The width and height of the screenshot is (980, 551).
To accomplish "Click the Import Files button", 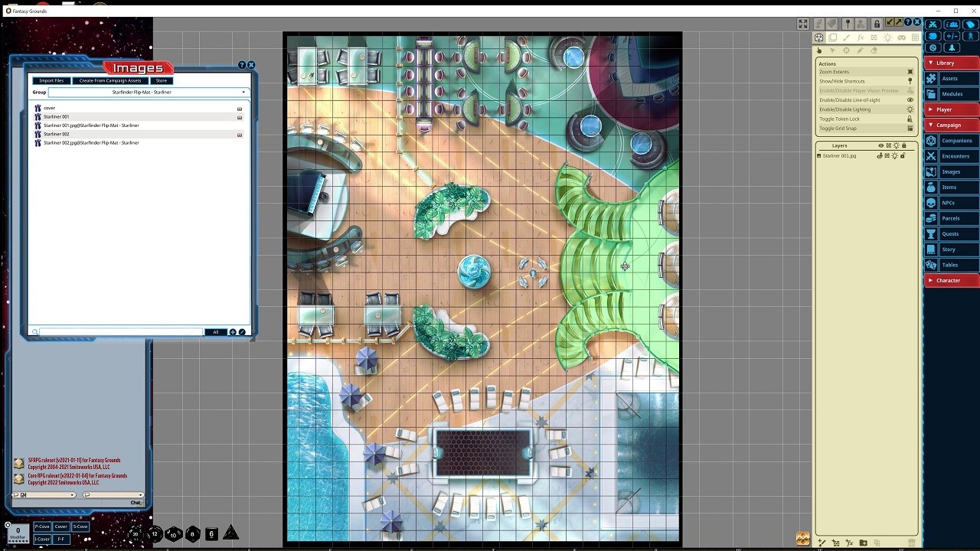I will (x=51, y=80).
